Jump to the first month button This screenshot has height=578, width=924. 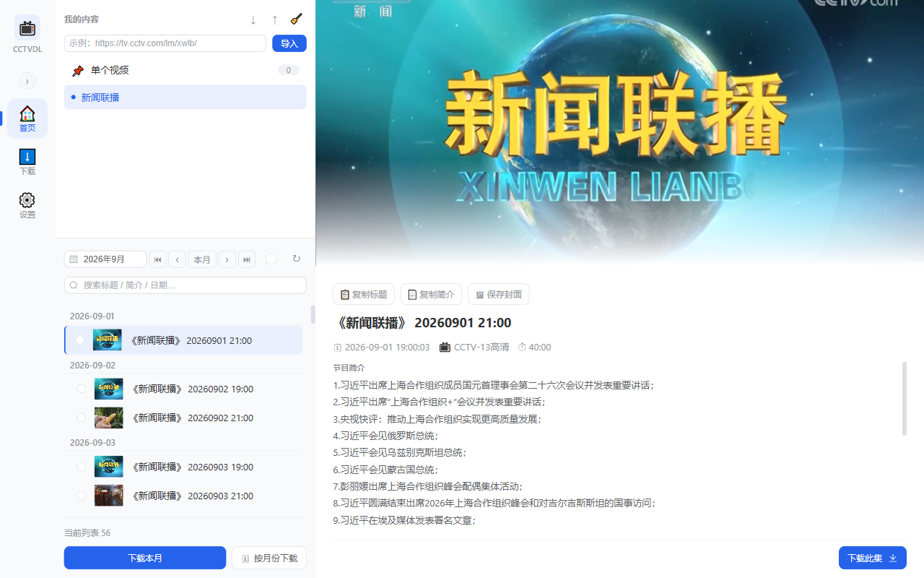pos(158,259)
